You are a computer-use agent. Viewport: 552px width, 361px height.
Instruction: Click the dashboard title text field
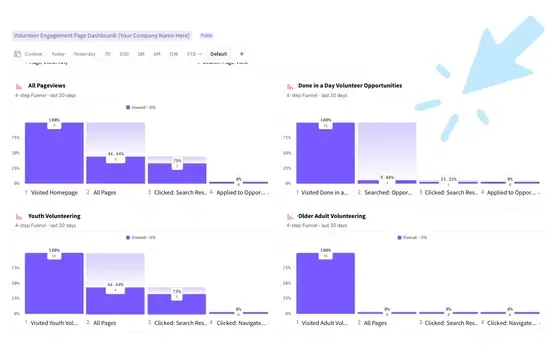(x=102, y=36)
